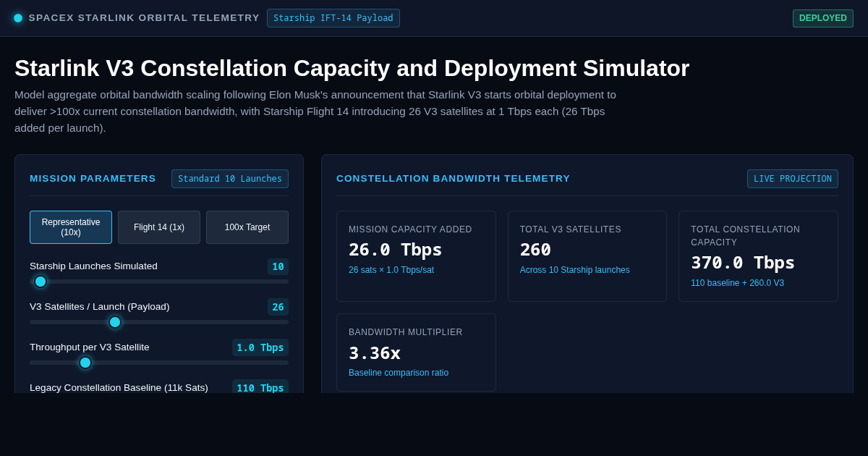Click the launches value '10'

pyautogui.click(x=278, y=266)
